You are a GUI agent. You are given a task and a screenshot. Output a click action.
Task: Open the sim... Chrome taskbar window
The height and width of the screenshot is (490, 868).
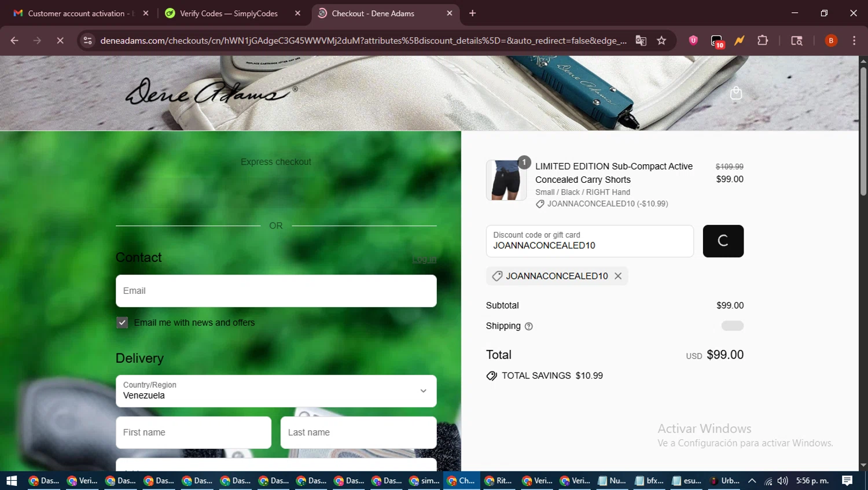(424, 481)
